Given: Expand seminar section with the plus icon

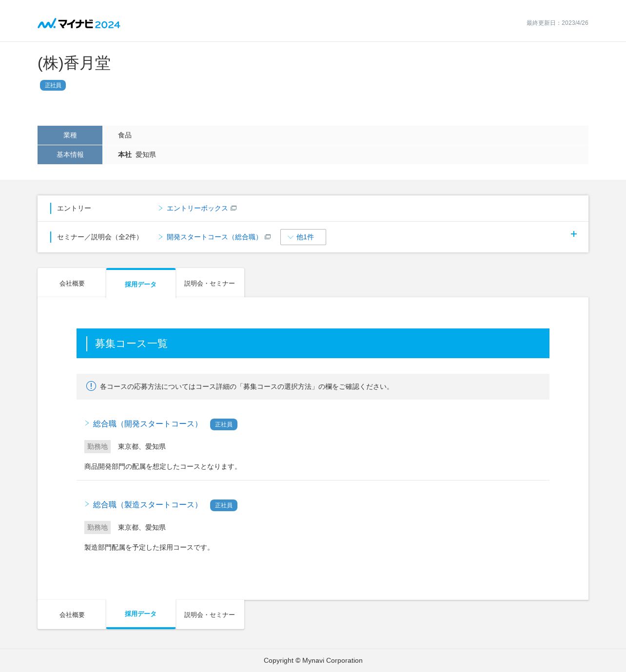Looking at the screenshot, I should [574, 234].
